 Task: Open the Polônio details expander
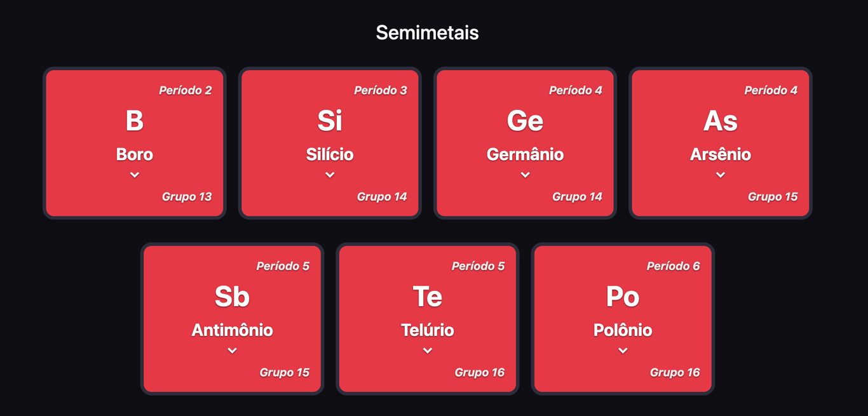point(622,350)
